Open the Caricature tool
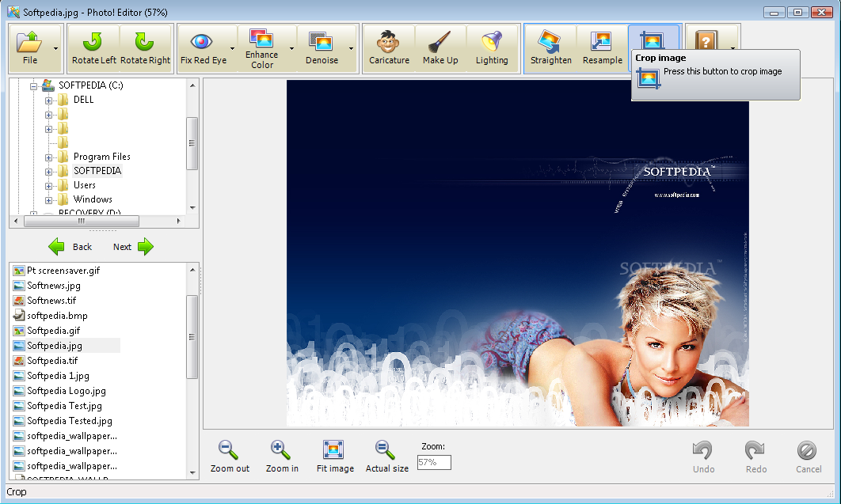The width and height of the screenshot is (841, 504). pyautogui.click(x=389, y=48)
